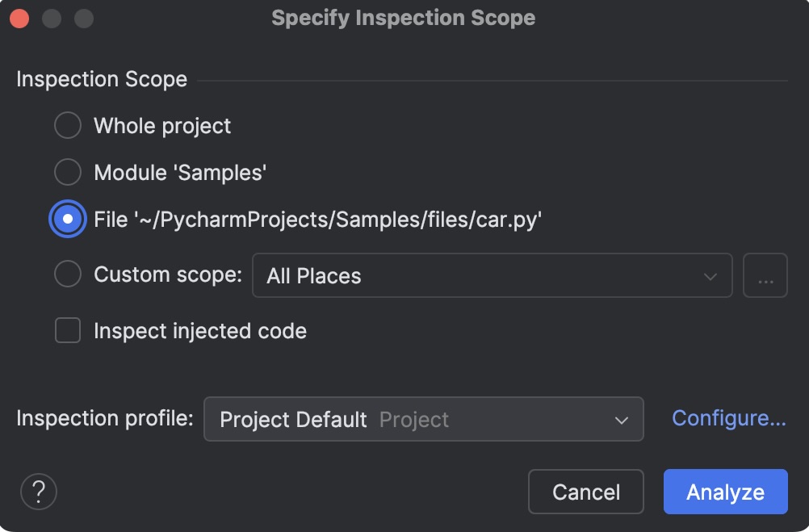The image size is (809, 532).
Task: Toggle off the Inspect injected code checkbox
Action: click(68, 330)
